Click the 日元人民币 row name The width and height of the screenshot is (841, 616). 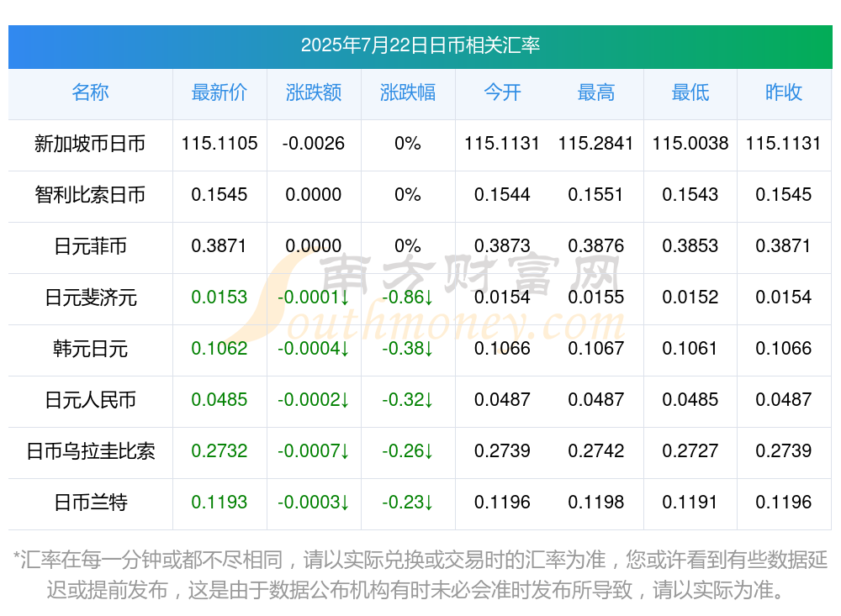(x=90, y=400)
